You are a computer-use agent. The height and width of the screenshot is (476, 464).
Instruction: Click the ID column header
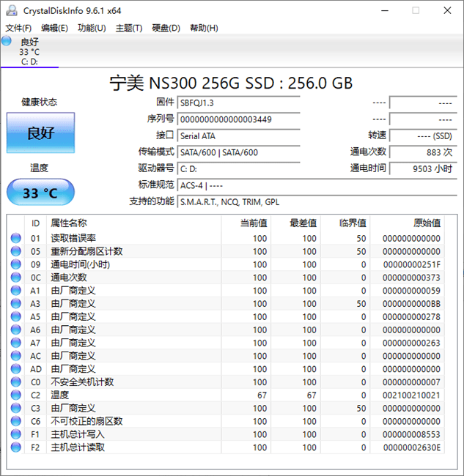(x=36, y=223)
